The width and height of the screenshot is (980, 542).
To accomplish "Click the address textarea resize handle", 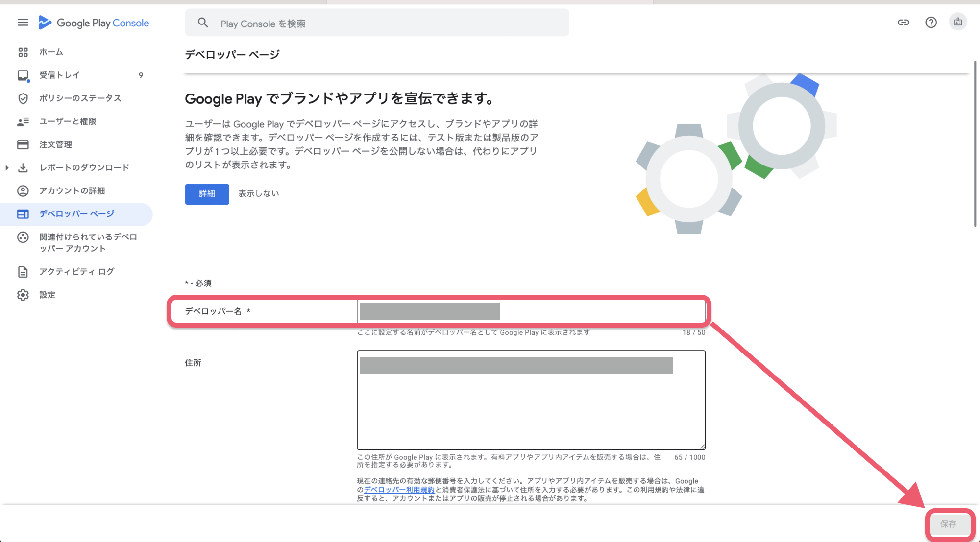I will point(702,446).
